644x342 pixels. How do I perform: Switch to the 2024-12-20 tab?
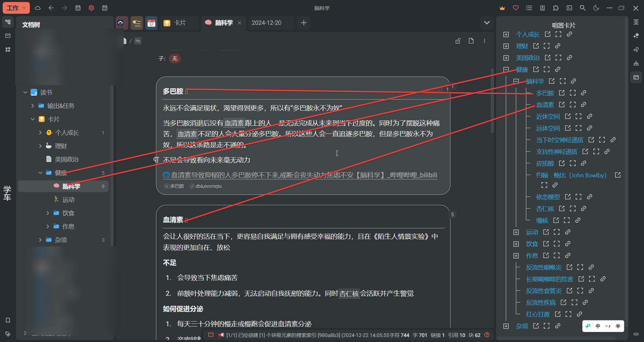tap(267, 23)
